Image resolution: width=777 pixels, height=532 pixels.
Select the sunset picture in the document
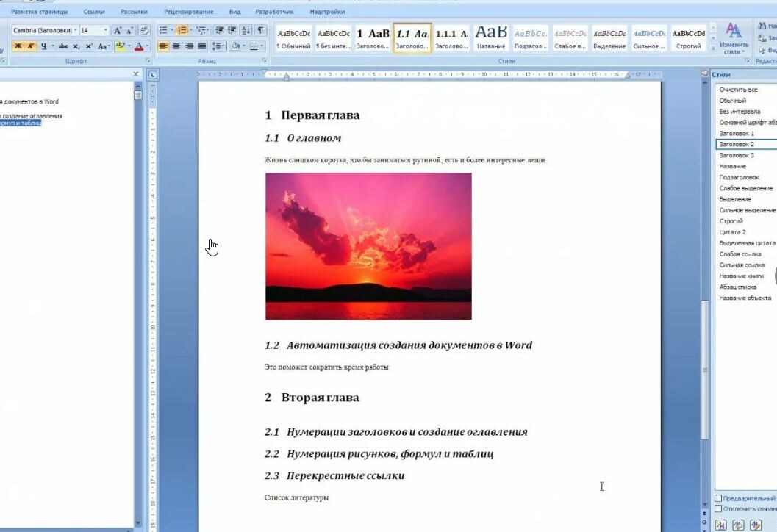tap(368, 246)
